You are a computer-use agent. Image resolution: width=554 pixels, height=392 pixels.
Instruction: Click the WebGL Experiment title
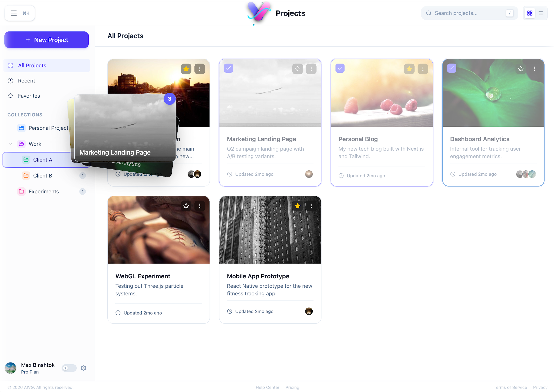[x=143, y=276]
